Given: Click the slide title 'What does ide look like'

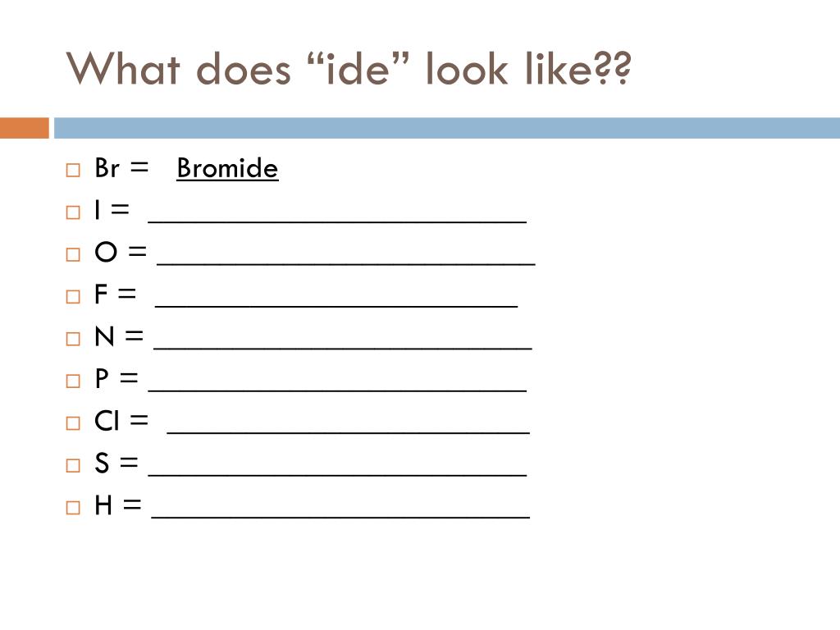Looking at the screenshot, I should pos(348,69).
